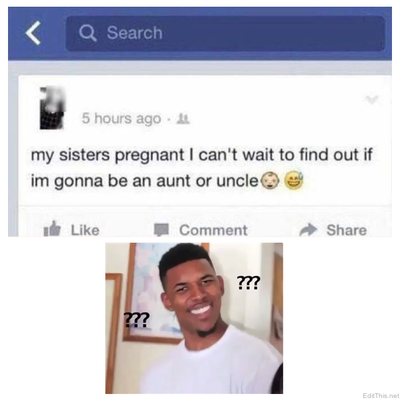400x400 pixels.
Task: Focus the Search text field
Action: 225,33
